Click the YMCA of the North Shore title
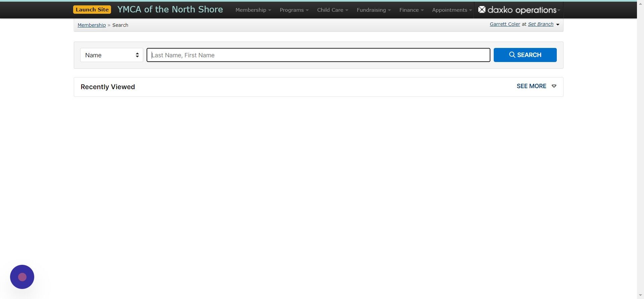 170,9
